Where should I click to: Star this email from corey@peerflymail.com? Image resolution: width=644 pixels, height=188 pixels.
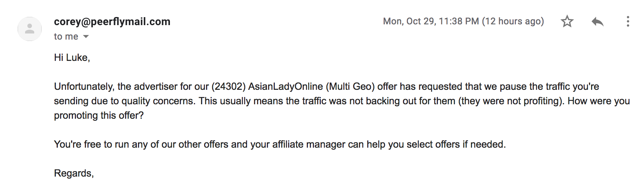pos(567,21)
